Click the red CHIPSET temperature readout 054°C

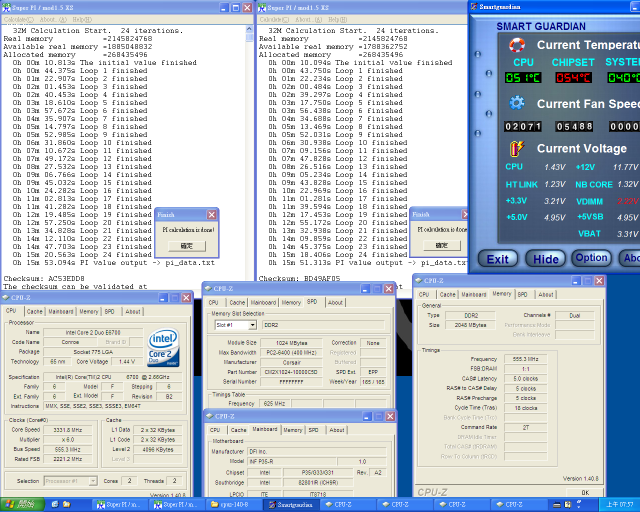point(573,78)
